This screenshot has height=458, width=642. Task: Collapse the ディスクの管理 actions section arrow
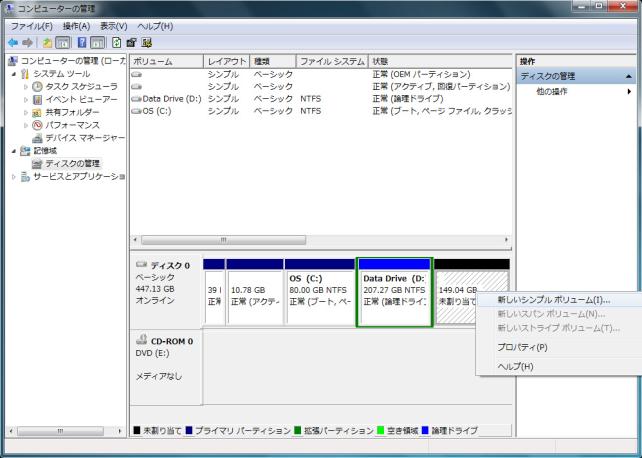(628, 76)
